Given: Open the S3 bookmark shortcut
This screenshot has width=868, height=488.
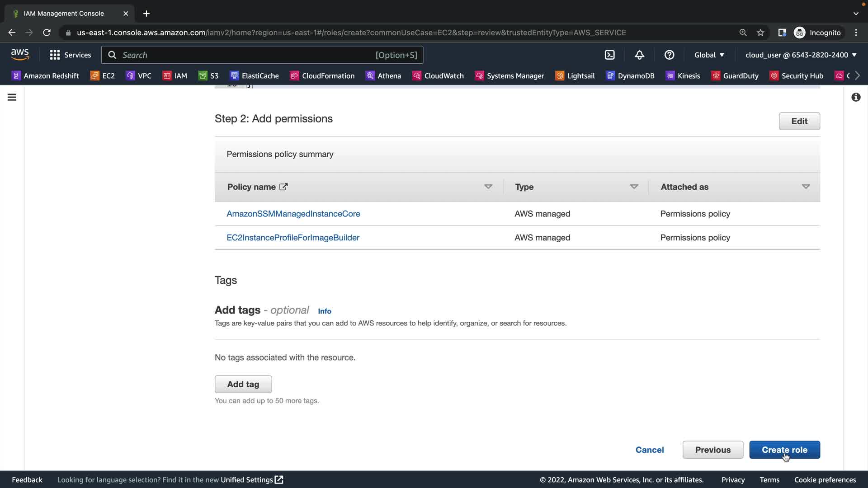Looking at the screenshot, I should pyautogui.click(x=208, y=75).
